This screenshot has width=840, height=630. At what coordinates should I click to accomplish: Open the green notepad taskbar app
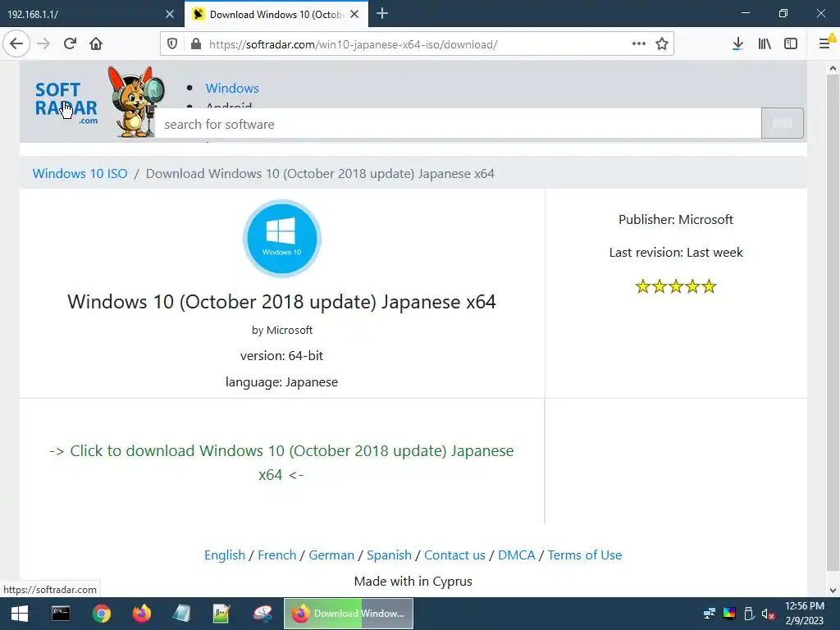(x=221, y=614)
